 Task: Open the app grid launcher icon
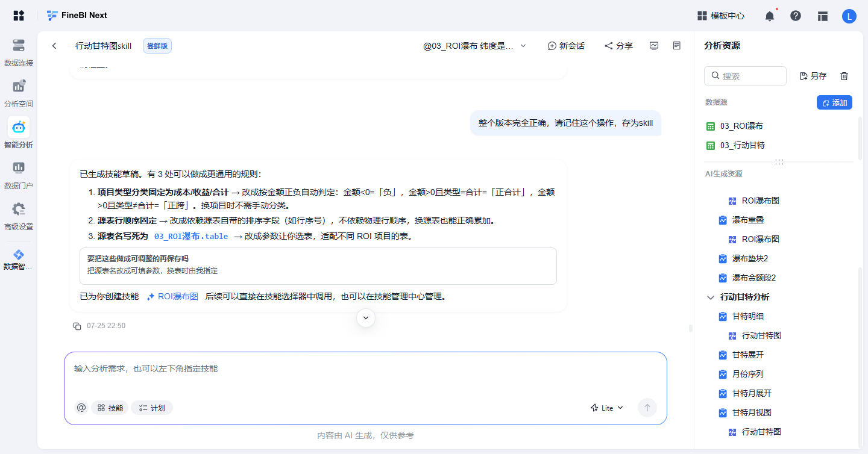[x=19, y=16]
